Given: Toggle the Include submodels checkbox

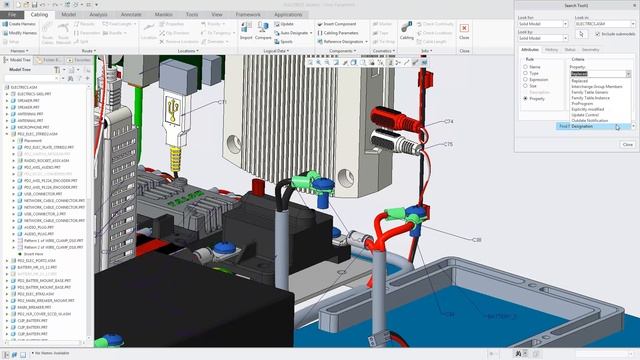Looking at the screenshot, I should click(x=598, y=34).
